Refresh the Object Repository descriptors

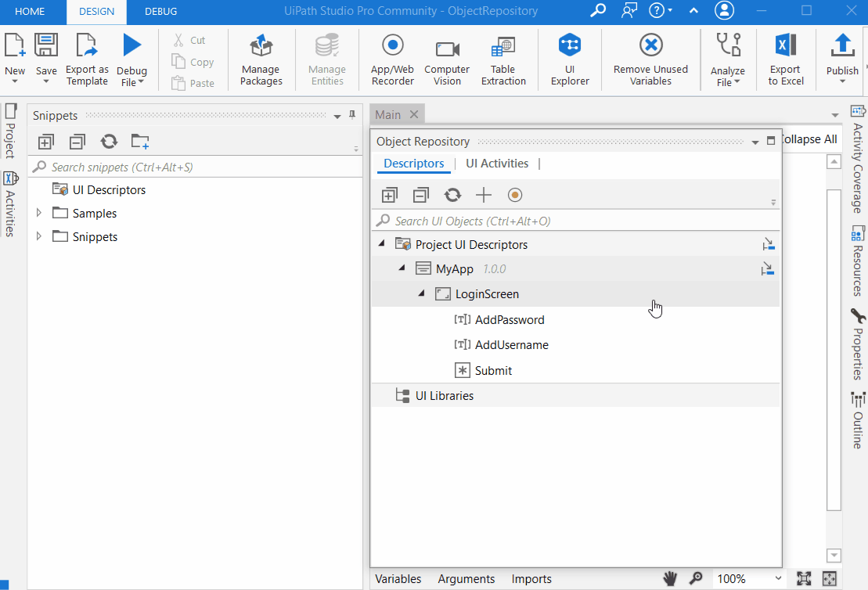[x=452, y=195]
